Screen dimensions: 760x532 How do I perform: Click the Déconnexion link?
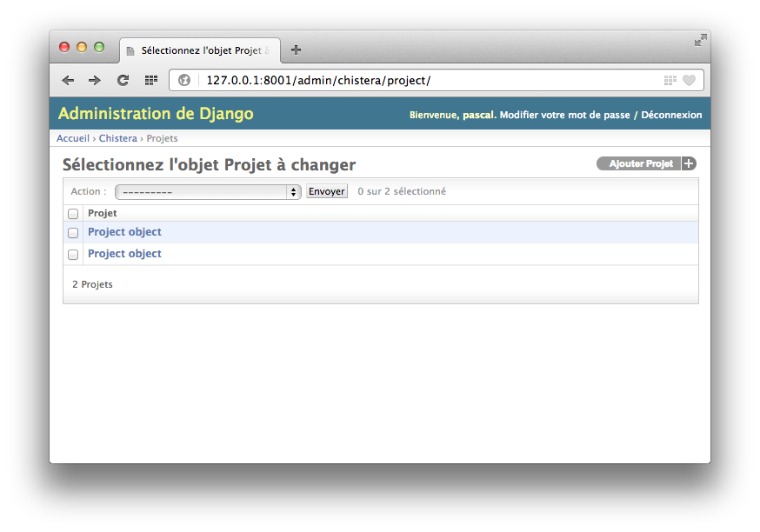671,116
